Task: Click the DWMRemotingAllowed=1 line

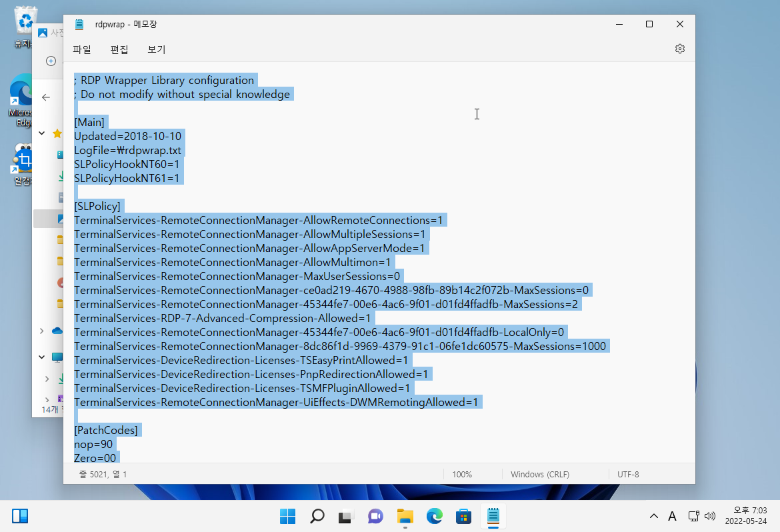Action: coord(276,402)
